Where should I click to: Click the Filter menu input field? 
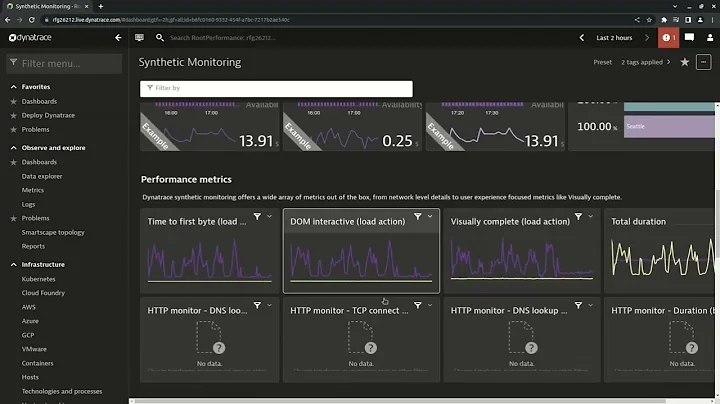coord(64,64)
